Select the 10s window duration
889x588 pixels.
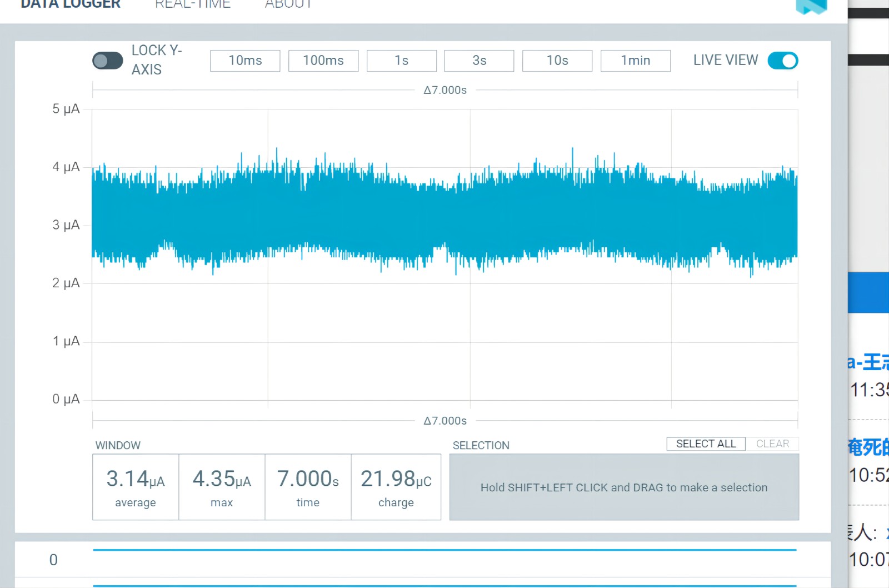point(557,61)
